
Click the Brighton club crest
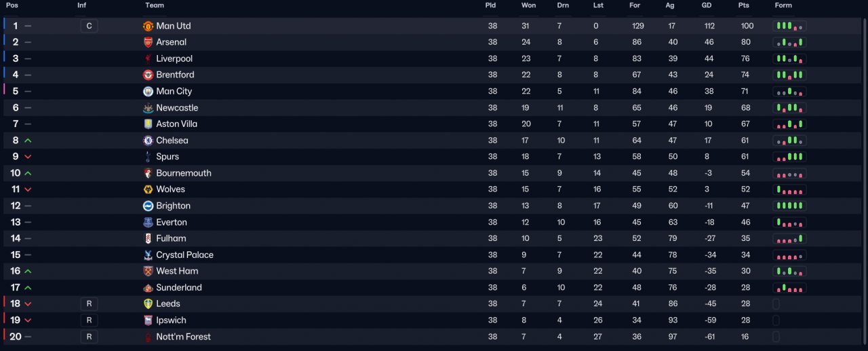[x=149, y=206]
